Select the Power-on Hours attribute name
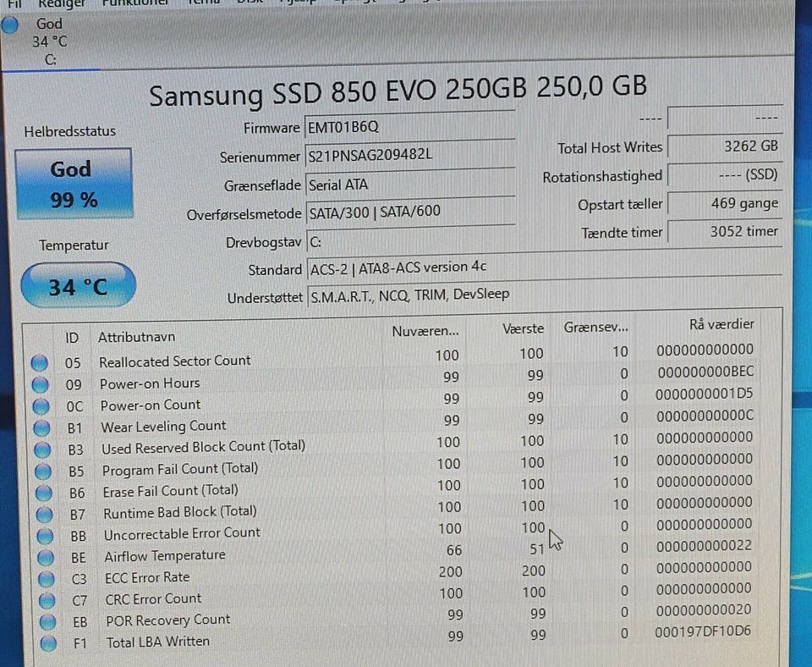 click(150, 383)
